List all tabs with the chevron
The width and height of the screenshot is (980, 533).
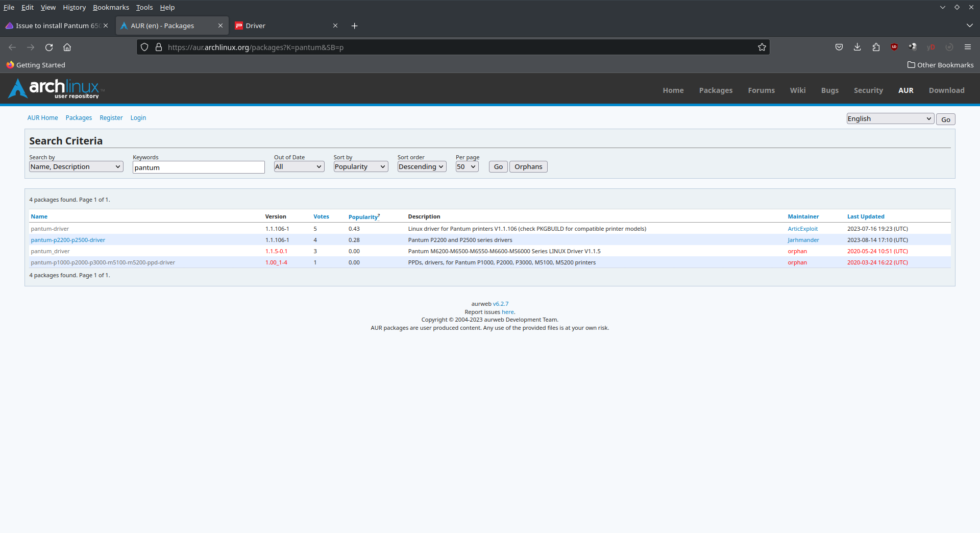click(x=969, y=26)
